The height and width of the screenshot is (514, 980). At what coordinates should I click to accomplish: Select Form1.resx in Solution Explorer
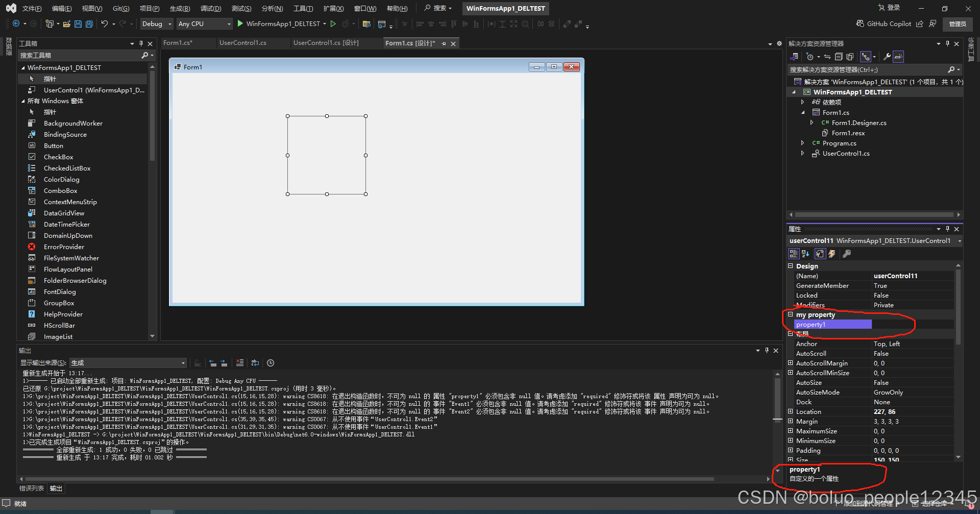tap(848, 133)
